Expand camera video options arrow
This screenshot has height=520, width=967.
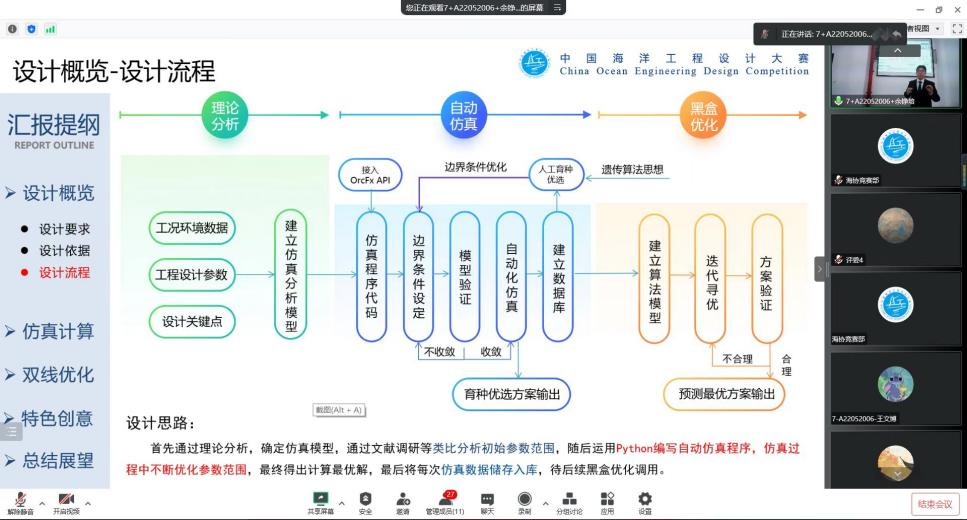pyautogui.click(x=88, y=502)
